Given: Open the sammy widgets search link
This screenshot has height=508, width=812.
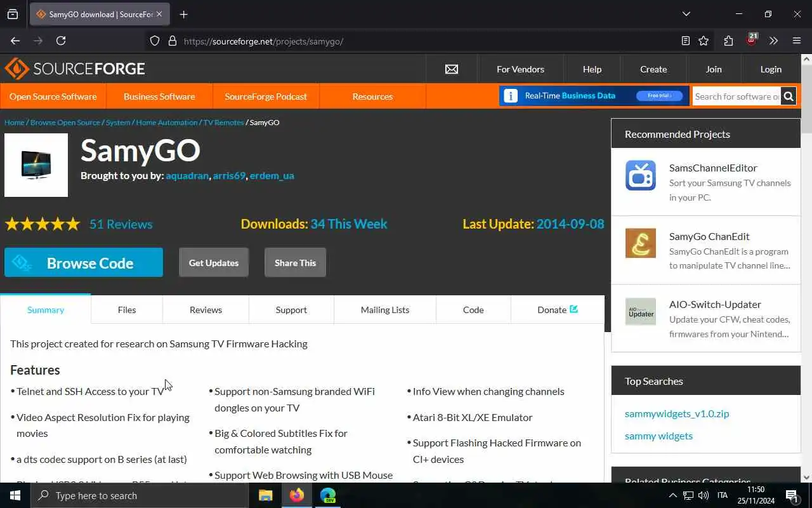Looking at the screenshot, I should pos(658,436).
